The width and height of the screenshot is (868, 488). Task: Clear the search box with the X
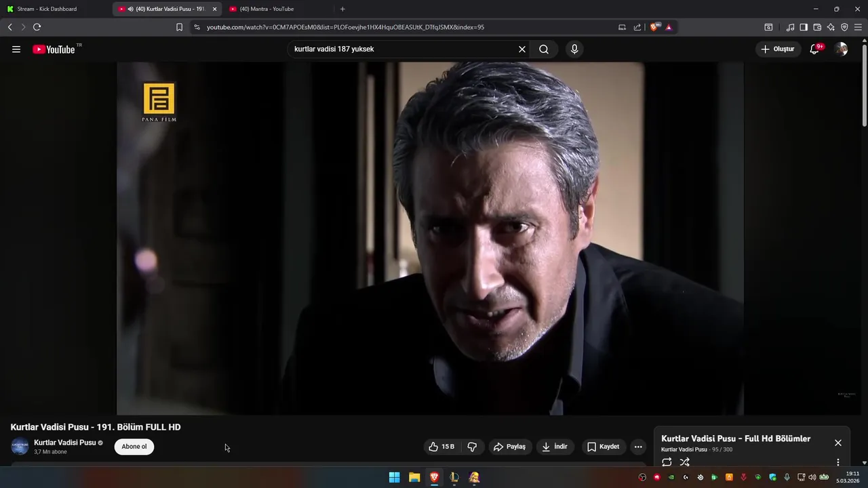click(522, 49)
